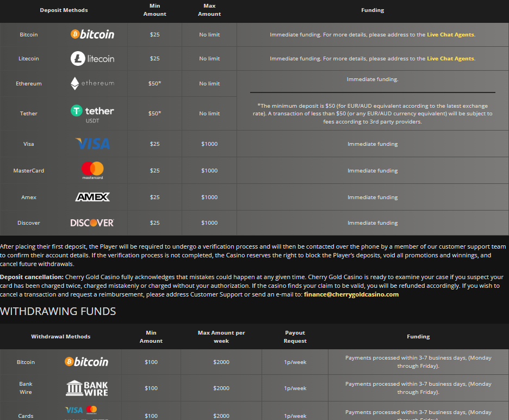Select the $25 minimum amount for Bitcoin deposits
This screenshot has width=509, height=420.
coord(155,34)
